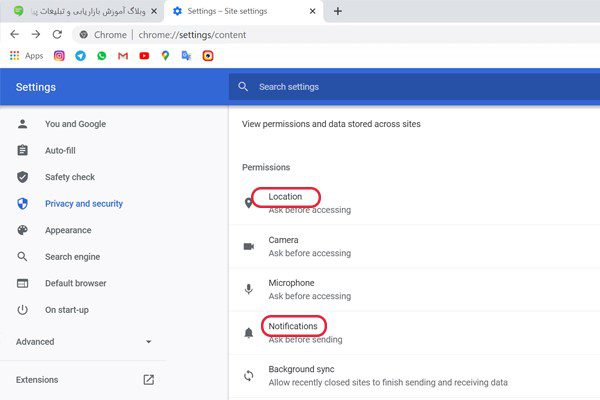Reload the current page
This screenshot has height=400, width=600.
pyautogui.click(x=57, y=34)
